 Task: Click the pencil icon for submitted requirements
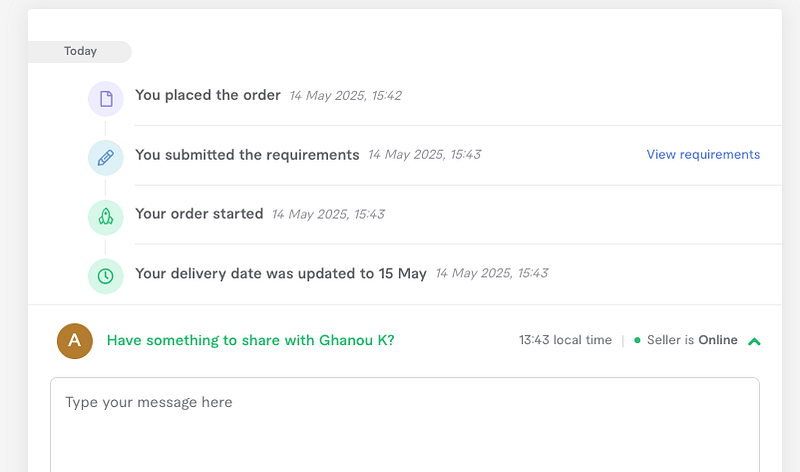(106, 157)
